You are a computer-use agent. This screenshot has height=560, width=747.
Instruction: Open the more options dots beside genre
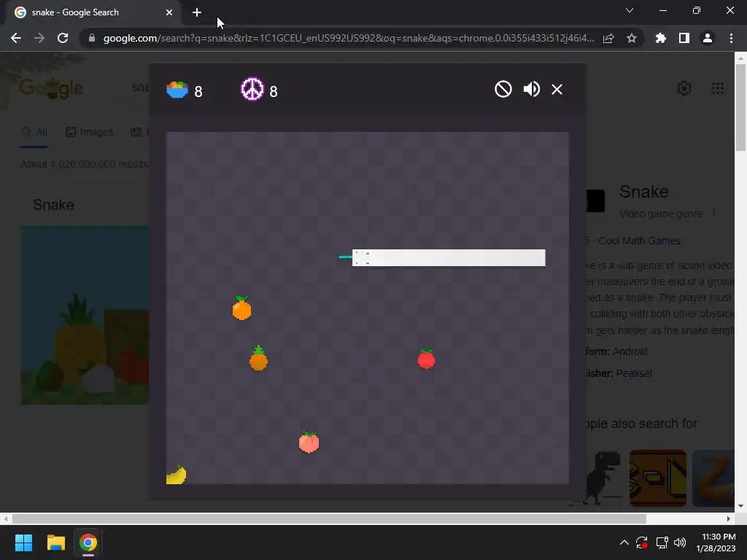[x=713, y=213]
